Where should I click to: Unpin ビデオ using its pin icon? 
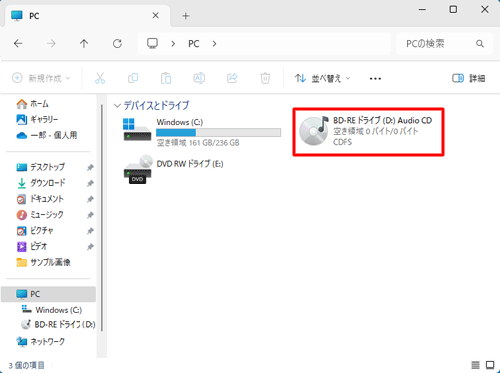(x=90, y=247)
